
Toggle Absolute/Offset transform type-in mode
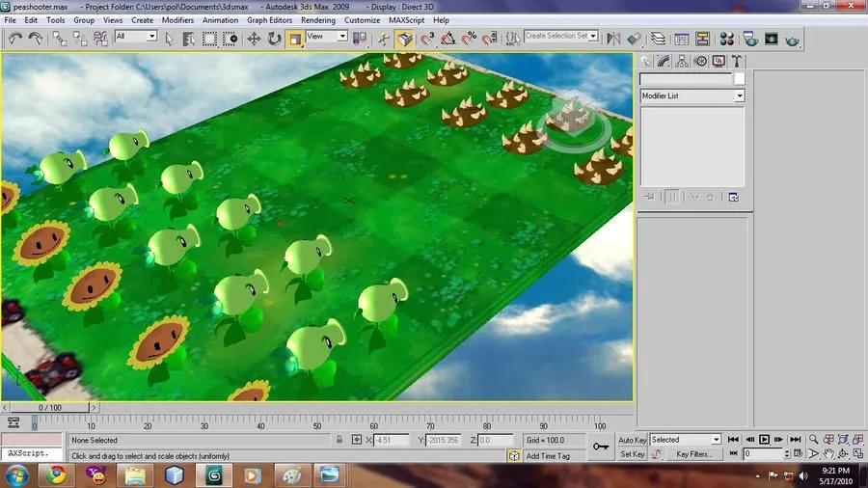(x=357, y=440)
